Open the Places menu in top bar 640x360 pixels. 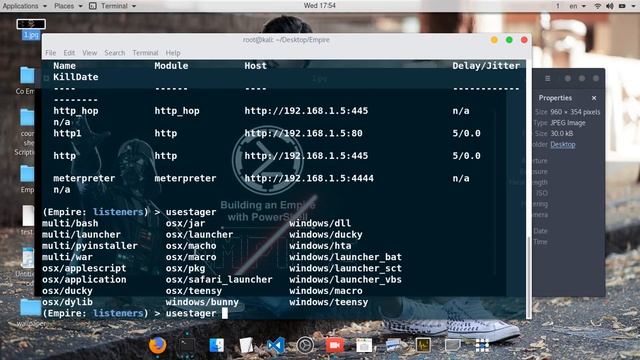pos(68,6)
